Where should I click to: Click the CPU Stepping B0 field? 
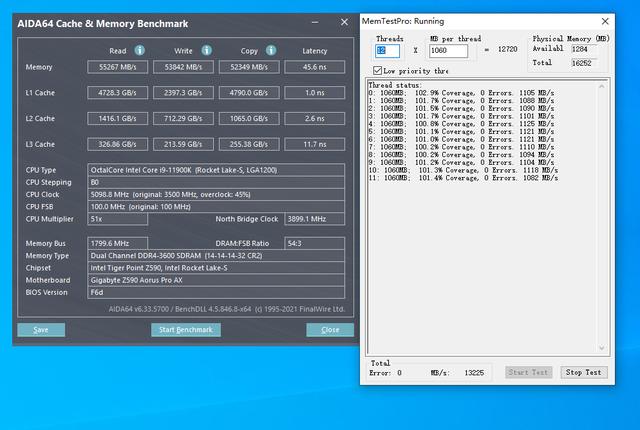[x=216, y=182]
